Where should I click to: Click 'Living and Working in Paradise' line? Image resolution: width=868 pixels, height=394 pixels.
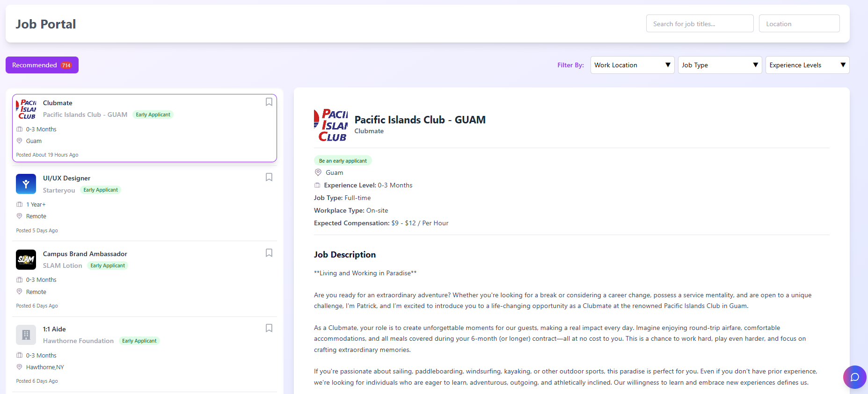tap(365, 273)
